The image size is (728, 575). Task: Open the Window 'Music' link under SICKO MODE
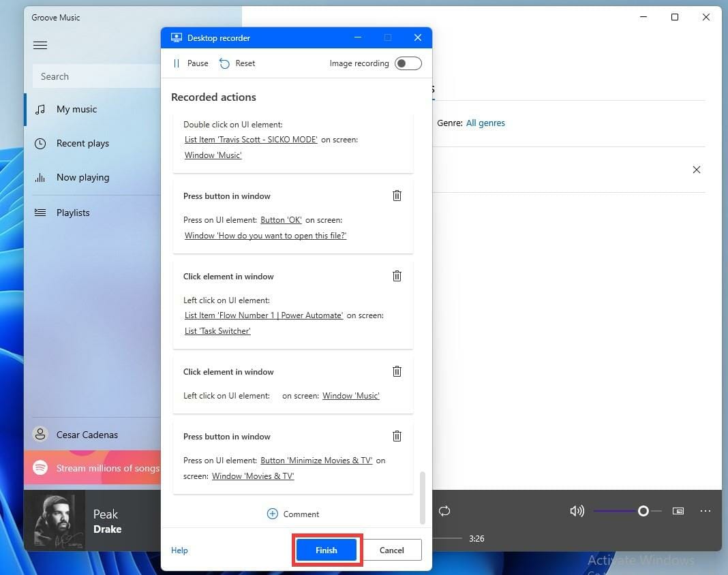[213, 155]
